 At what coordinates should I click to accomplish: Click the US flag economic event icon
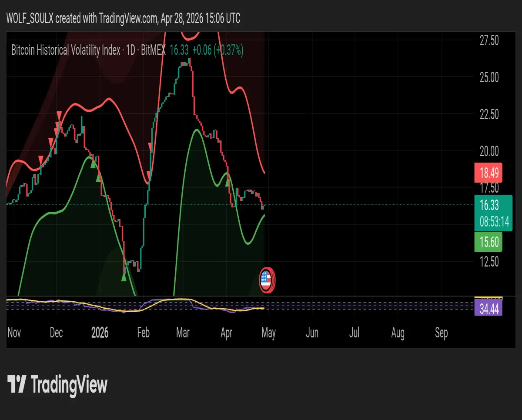click(266, 281)
